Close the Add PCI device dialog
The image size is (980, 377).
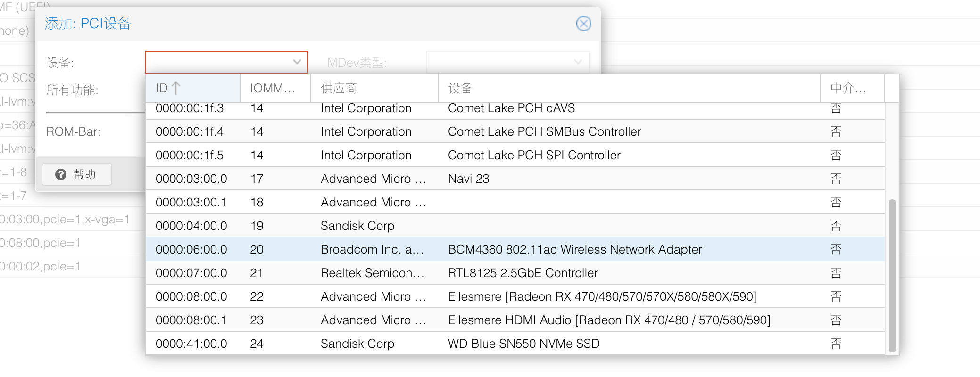point(583,24)
